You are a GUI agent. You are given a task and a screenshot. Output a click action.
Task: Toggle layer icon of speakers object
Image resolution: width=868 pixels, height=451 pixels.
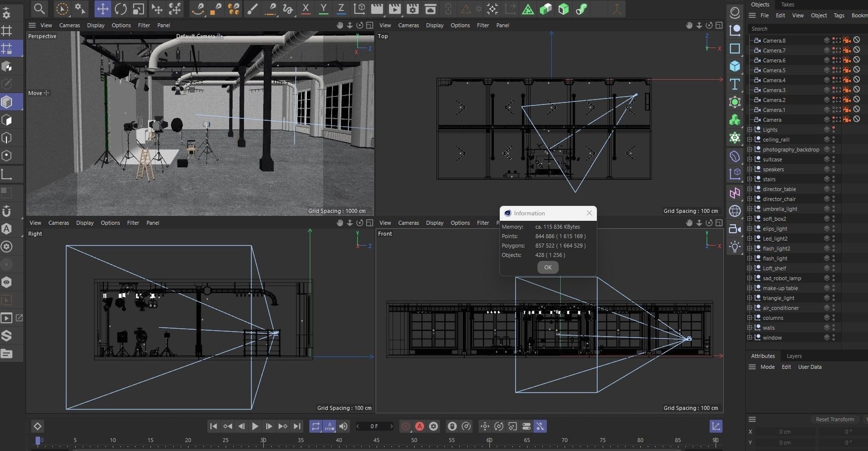pyautogui.click(x=826, y=169)
